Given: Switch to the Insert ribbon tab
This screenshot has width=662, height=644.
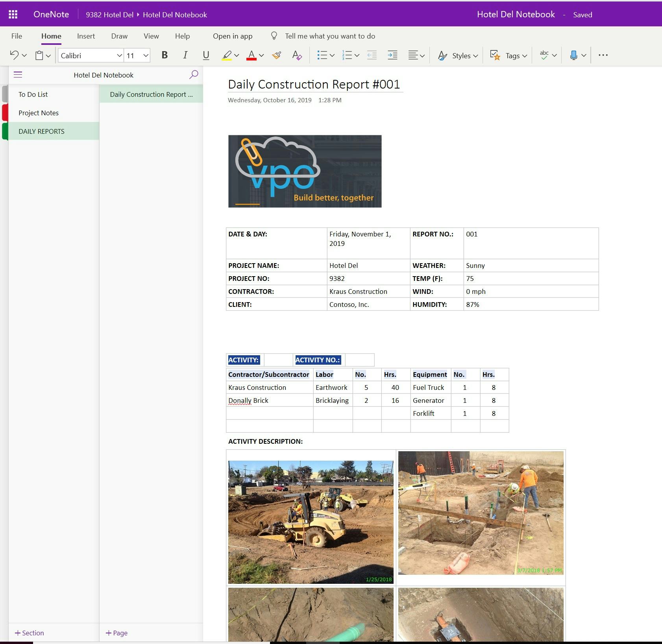Looking at the screenshot, I should pos(85,36).
